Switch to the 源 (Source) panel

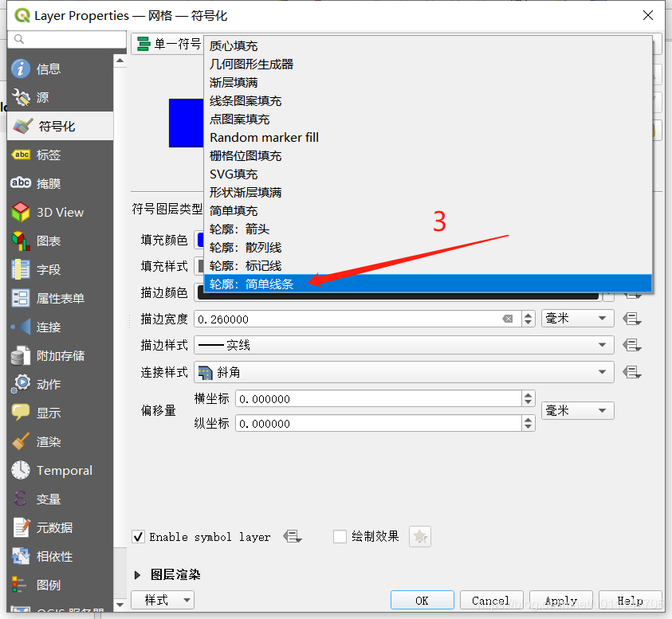pos(48,97)
